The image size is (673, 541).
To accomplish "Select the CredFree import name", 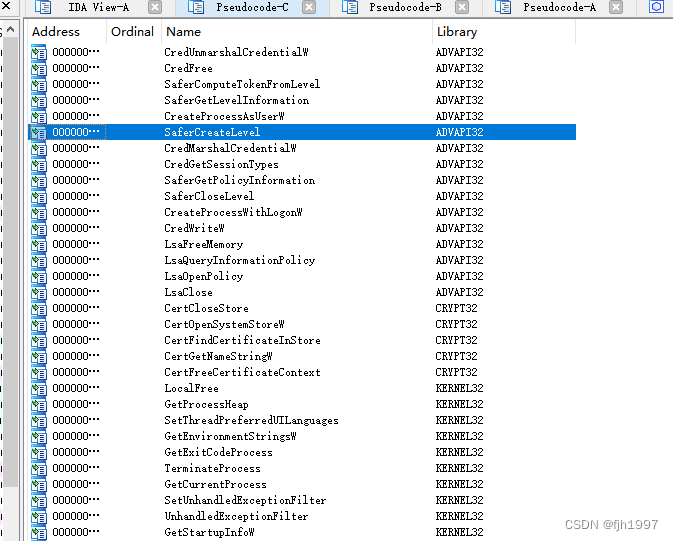I will coord(188,68).
